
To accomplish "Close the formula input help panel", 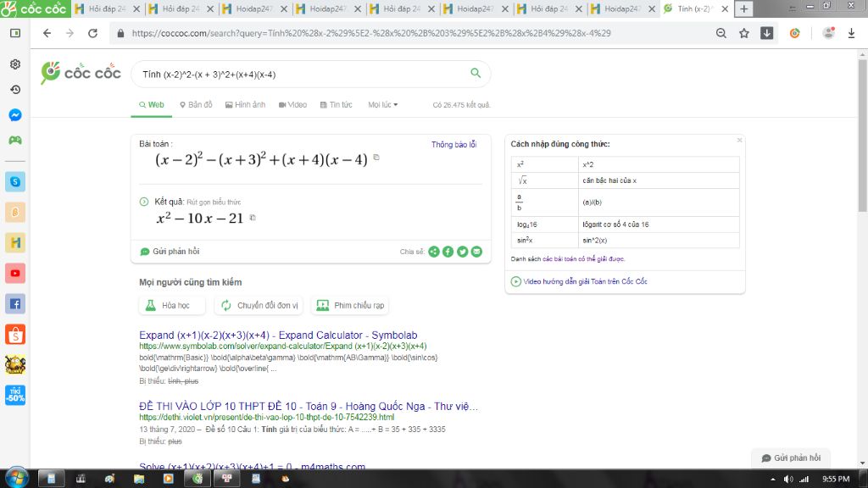I will click(x=739, y=141).
